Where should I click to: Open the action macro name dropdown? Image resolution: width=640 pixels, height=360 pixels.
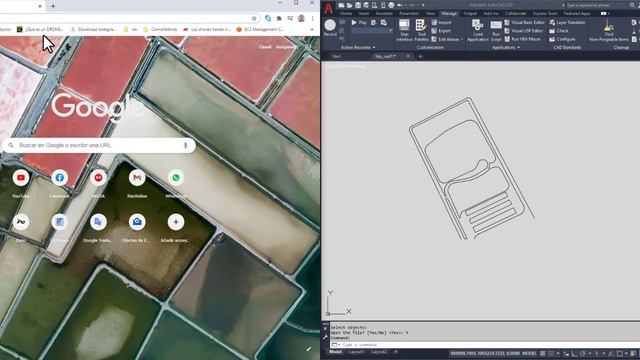(371, 31)
